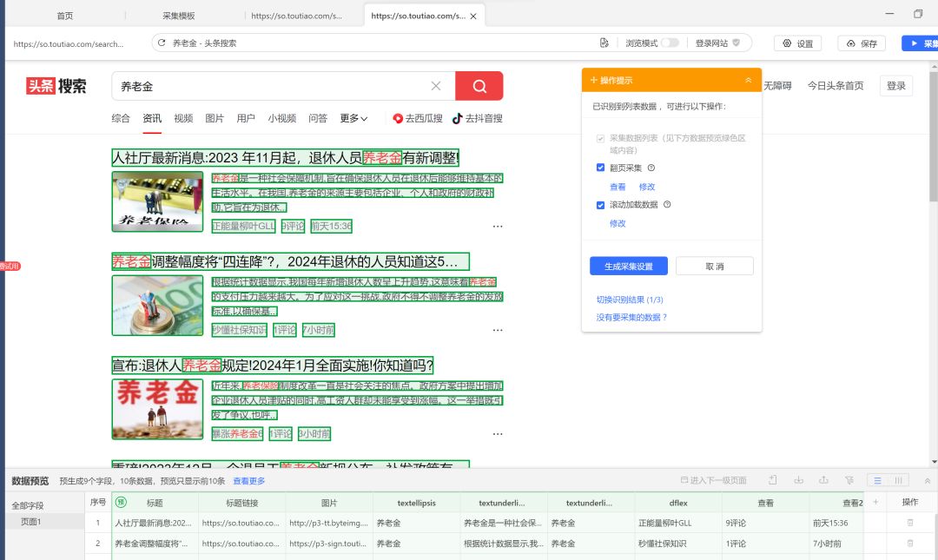Switch to the 综合 tab
This screenshot has width=938, height=560.
click(121, 118)
